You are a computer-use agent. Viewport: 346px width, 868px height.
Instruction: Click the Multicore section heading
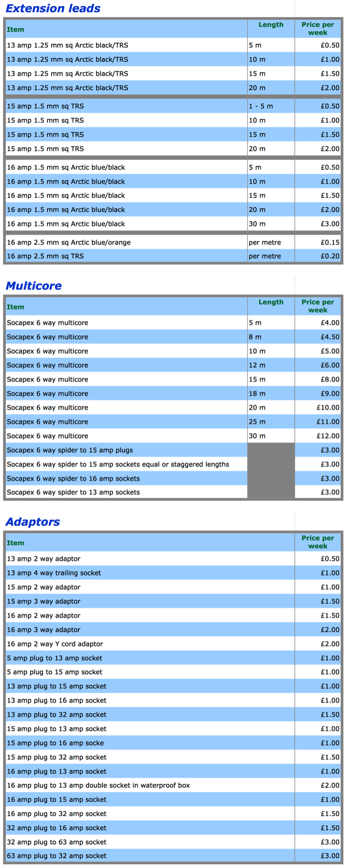pyautogui.click(x=33, y=286)
